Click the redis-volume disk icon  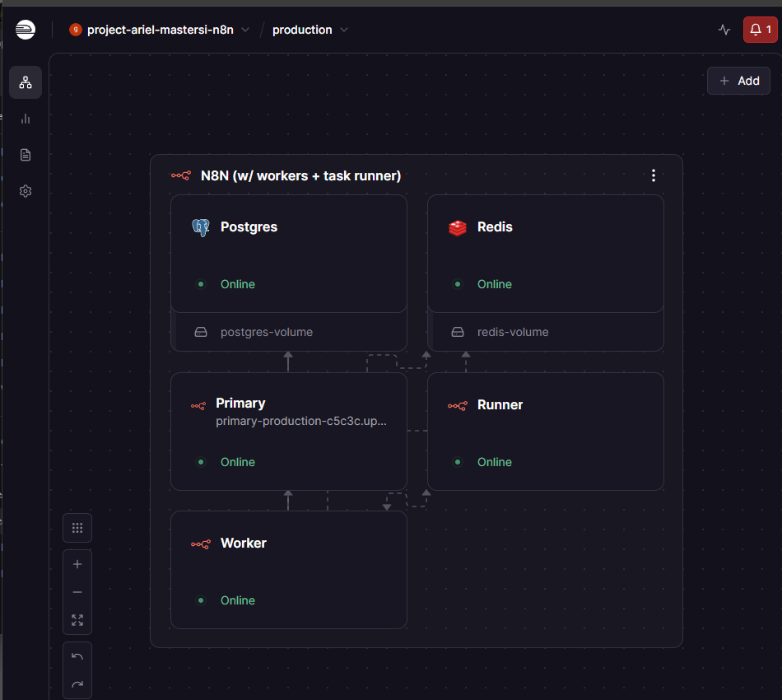click(458, 332)
